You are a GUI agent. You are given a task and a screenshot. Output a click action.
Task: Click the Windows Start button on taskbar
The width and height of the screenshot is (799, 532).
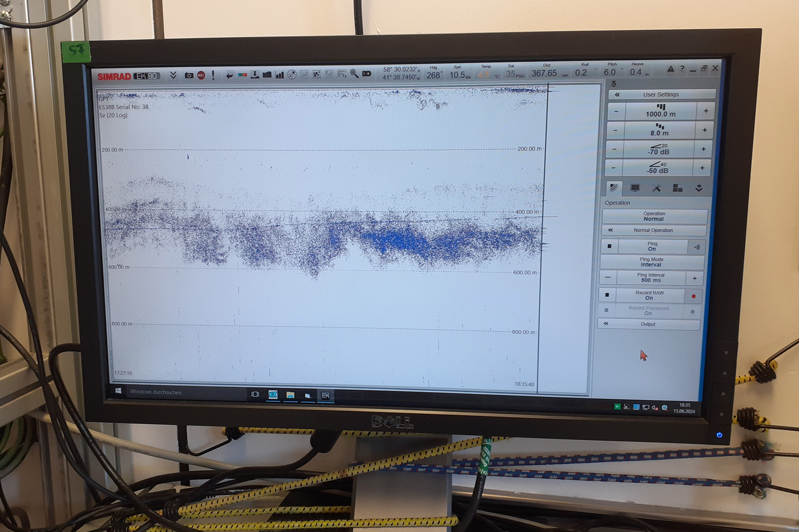[118, 391]
